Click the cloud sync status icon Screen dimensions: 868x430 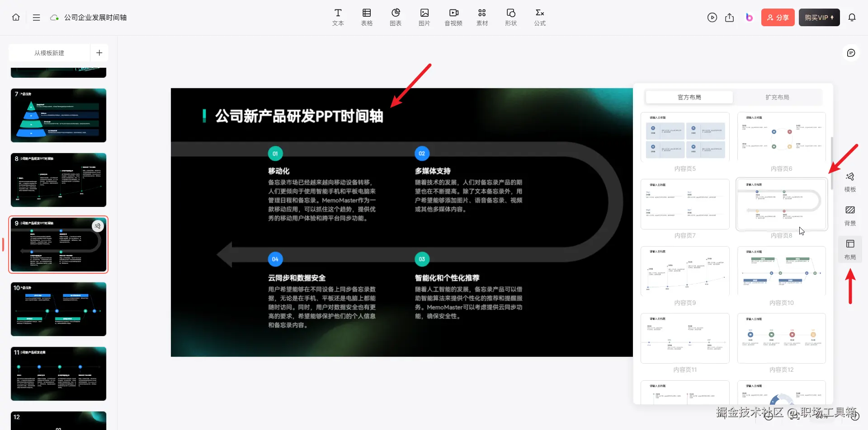pos(54,18)
